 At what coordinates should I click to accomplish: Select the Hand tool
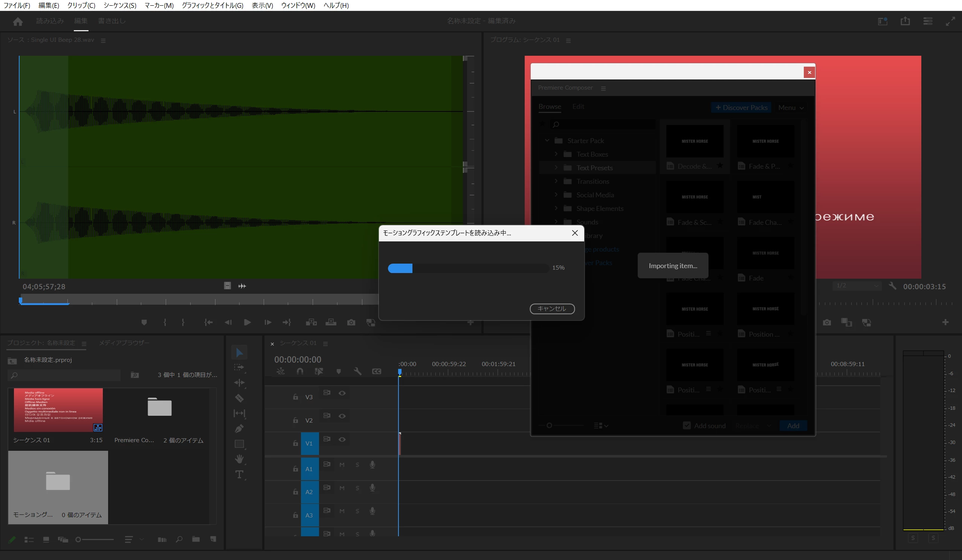pyautogui.click(x=239, y=459)
